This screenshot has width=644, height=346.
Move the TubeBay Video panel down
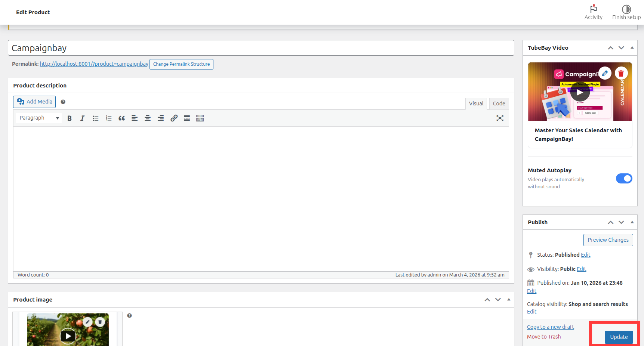(x=621, y=48)
